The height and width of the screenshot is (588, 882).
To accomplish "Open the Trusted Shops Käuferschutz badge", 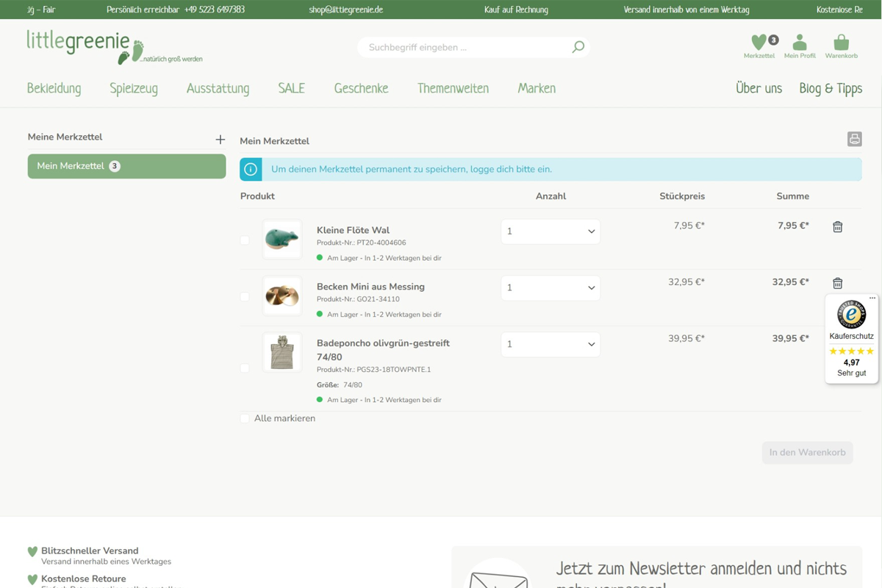I will tap(851, 338).
